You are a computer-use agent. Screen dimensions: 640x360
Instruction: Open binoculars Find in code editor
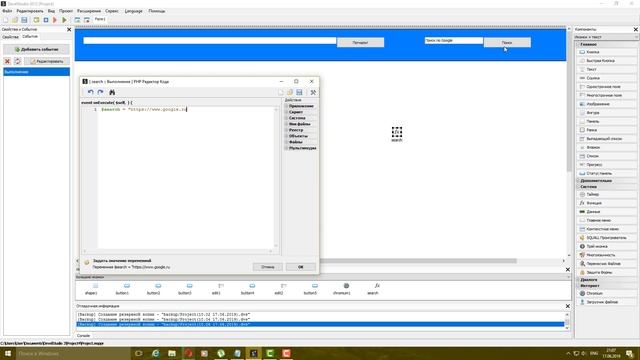coord(112,92)
